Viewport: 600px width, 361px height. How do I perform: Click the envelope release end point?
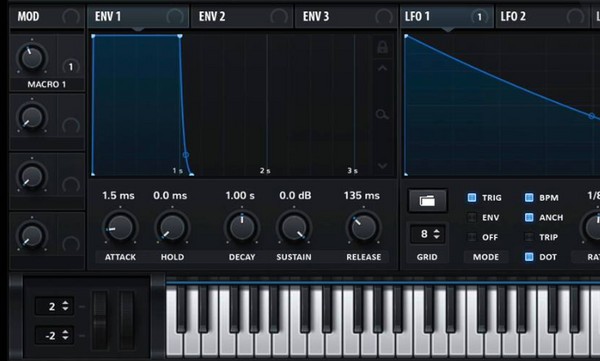point(192,175)
